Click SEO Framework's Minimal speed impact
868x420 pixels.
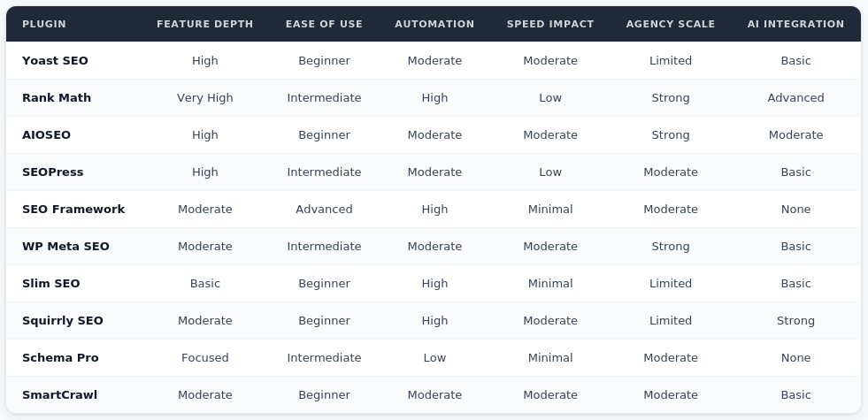[x=550, y=209]
